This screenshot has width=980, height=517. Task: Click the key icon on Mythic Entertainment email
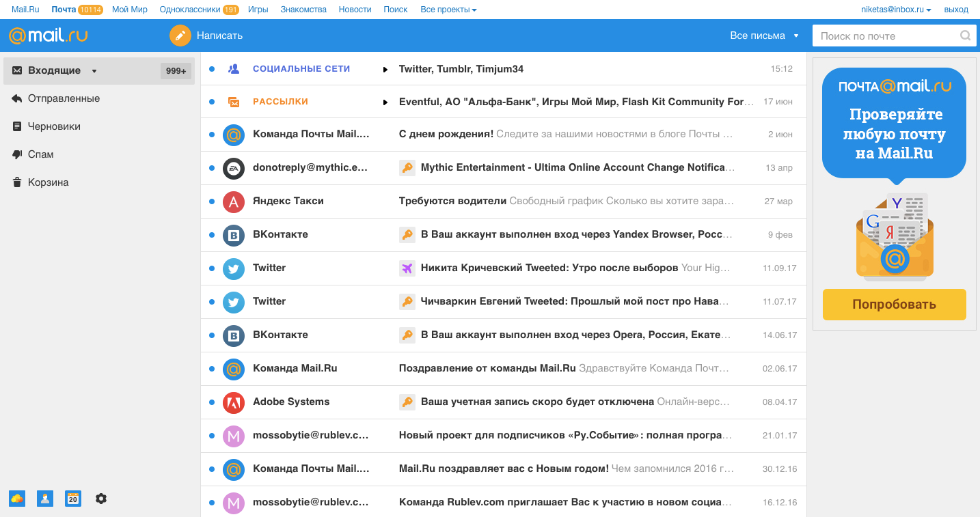[x=407, y=167]
